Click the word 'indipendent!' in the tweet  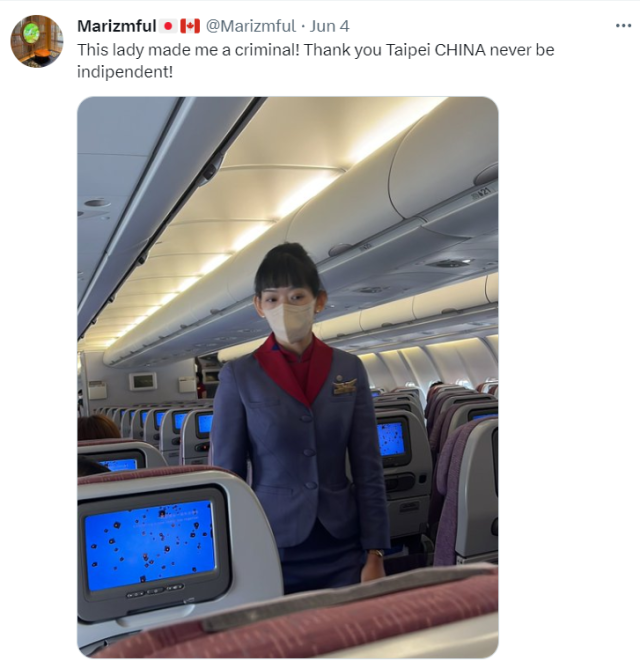(125, 72)
